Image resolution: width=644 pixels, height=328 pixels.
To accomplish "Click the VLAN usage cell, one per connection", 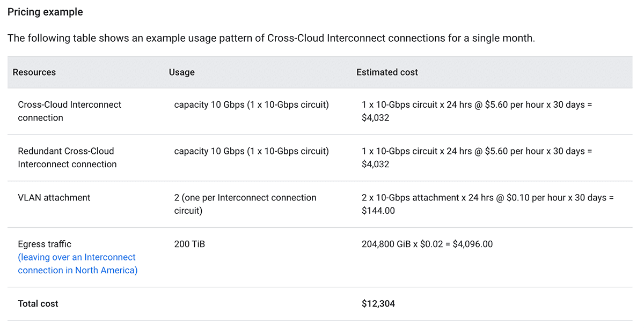I will pyautogui.click(x=245, y=204).
